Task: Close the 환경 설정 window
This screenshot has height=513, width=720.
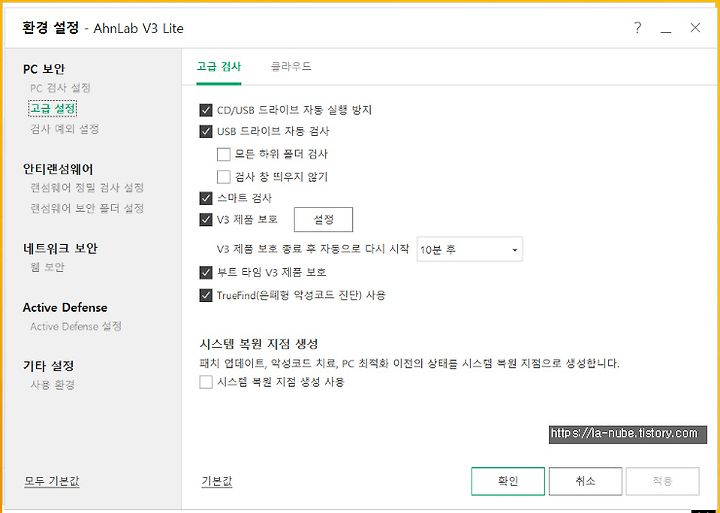Action: pyautogui.click(x=695, y=28)
